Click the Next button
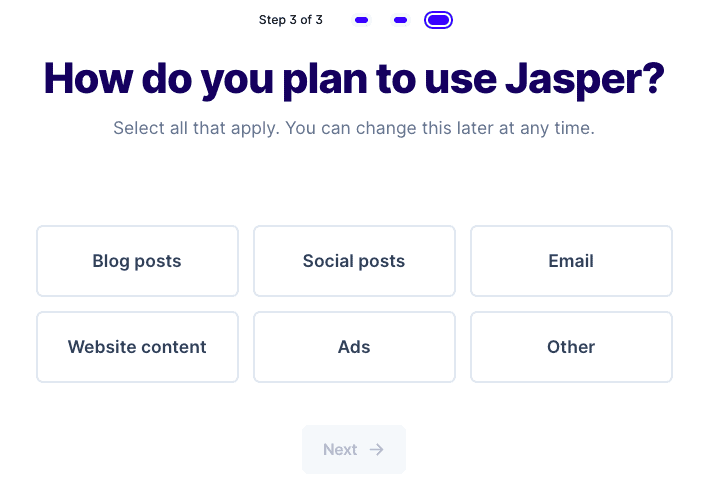 354,450
